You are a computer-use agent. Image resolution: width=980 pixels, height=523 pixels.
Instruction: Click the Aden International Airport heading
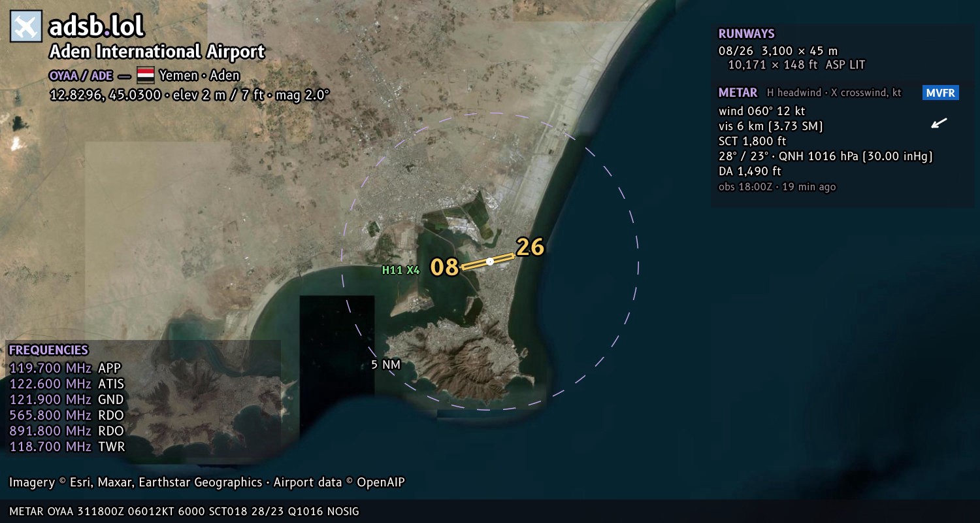[x=157, y=52]
